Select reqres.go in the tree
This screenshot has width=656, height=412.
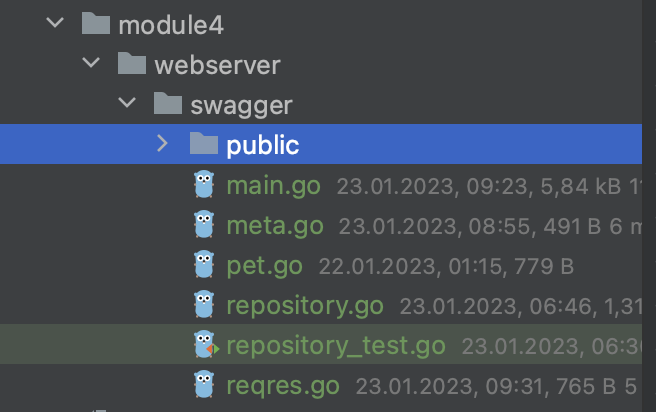[x=283, y=384]
